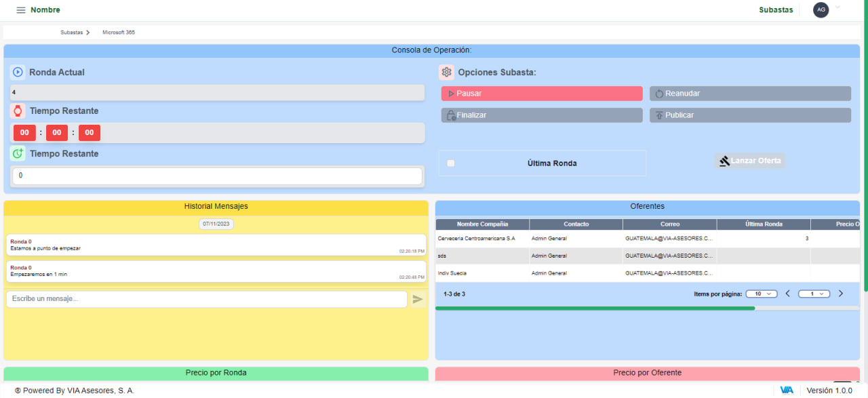Click the Contacto column header

tap(576, 224)
